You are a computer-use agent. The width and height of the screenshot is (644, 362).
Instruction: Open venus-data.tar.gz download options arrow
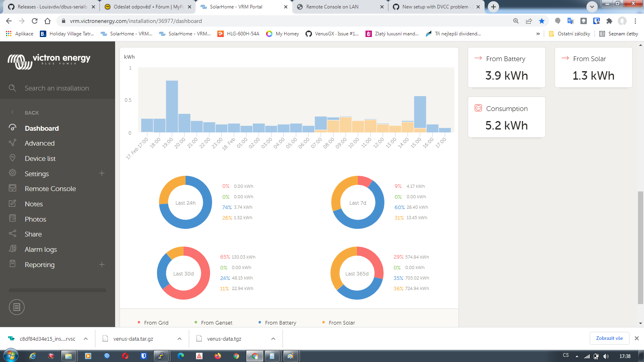(x=180, y=339)
